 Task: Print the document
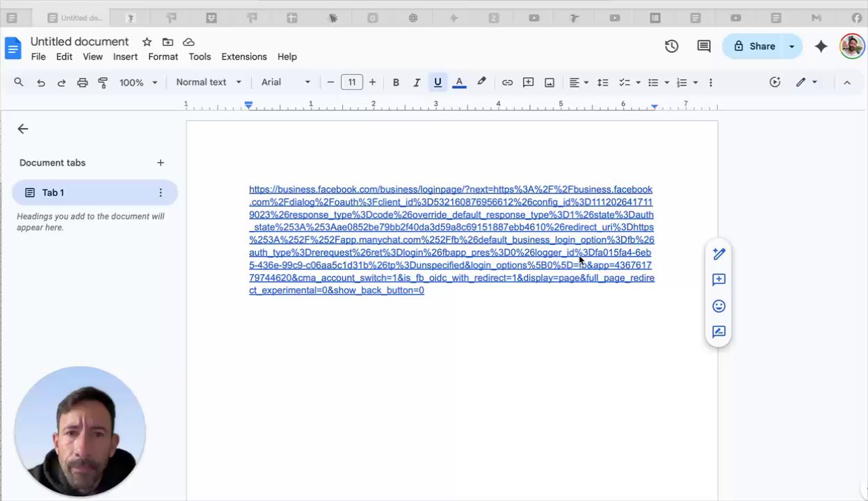(x=82, y=82)
